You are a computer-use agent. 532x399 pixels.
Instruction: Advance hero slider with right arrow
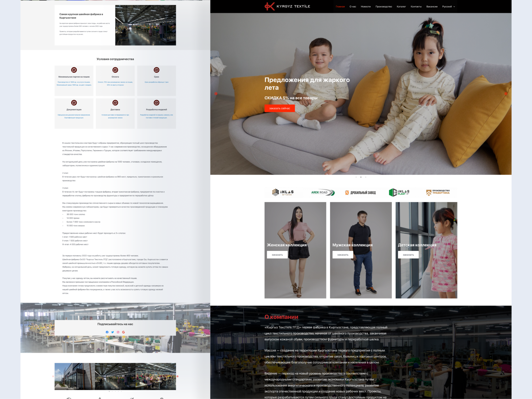coord(506,93)
